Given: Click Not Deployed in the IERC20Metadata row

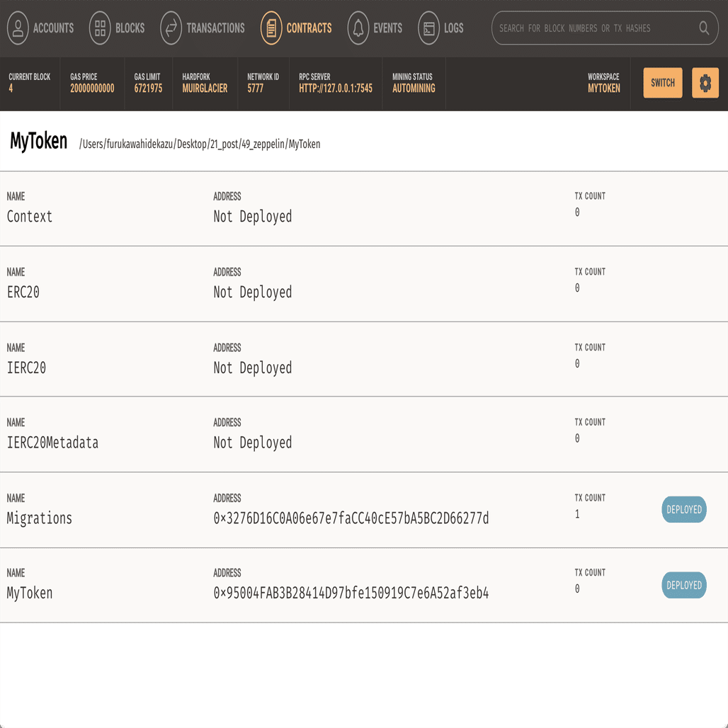Looking at the screenshot, I should click(x=253, y=443).
